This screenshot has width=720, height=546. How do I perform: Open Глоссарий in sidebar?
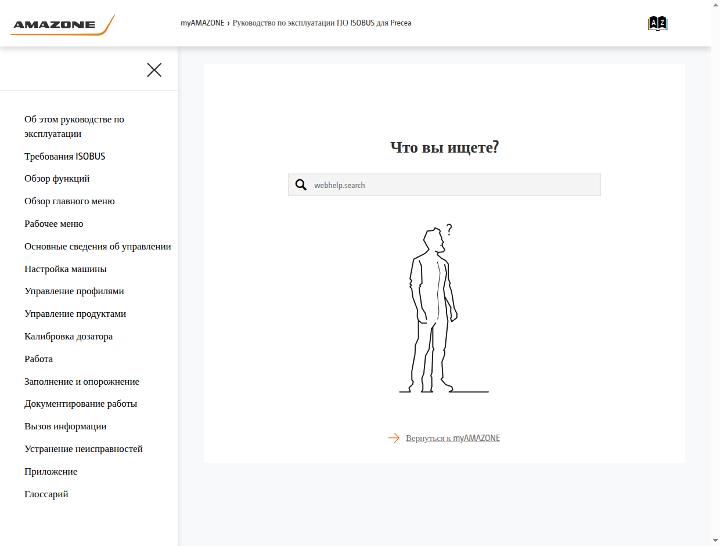click(46, 494)
